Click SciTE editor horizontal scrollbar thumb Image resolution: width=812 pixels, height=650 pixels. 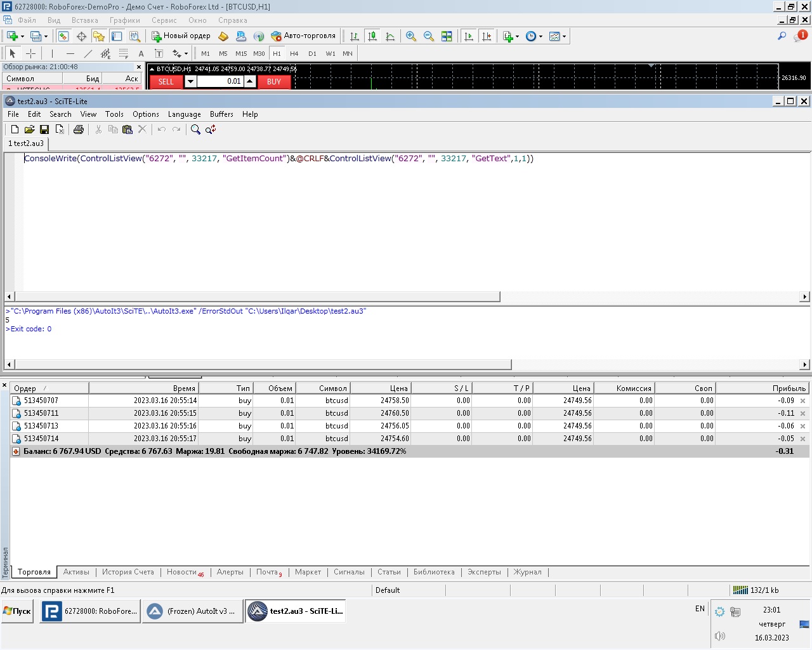(257, 296)
